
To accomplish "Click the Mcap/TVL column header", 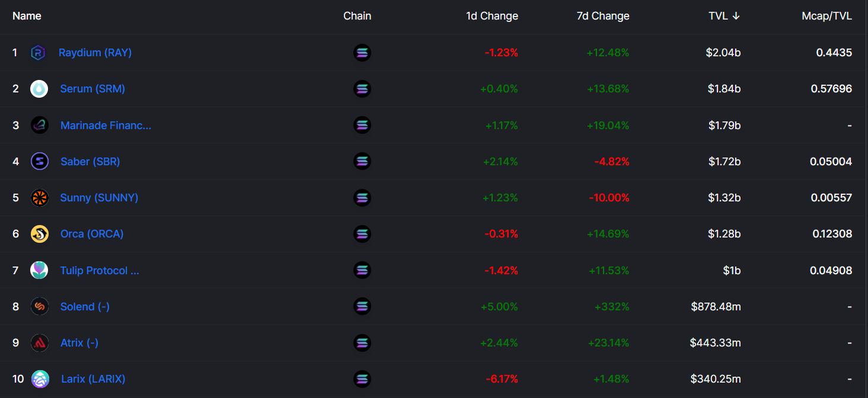I will (x=826, y=16).
